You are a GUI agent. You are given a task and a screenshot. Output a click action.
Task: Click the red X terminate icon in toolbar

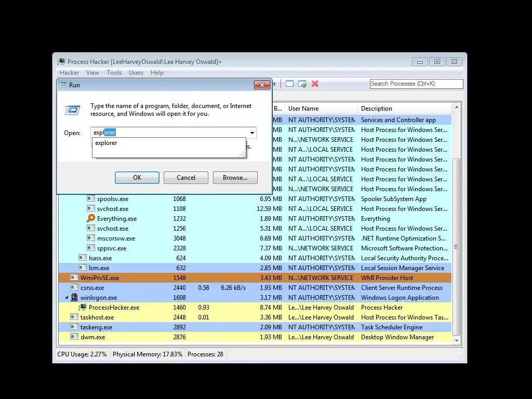315,84
